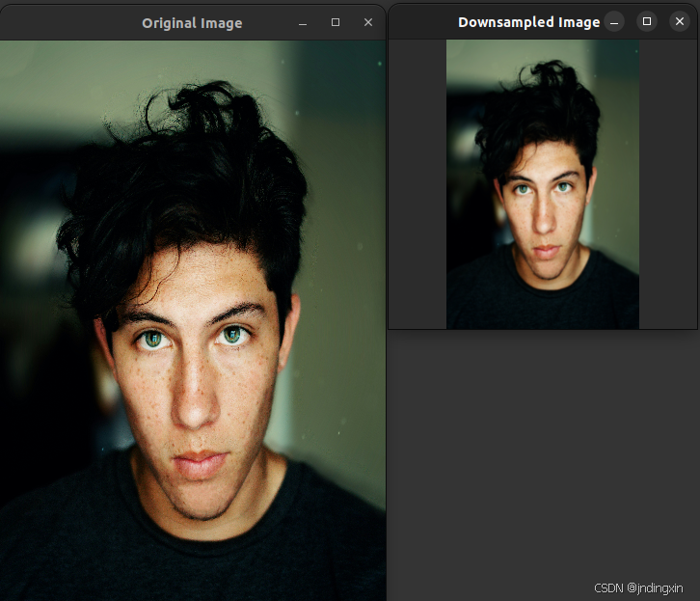The height and width of the screenshot is (601, 700).
Task: Click the portrait in the Original Image window
Action: coord(193,320)
